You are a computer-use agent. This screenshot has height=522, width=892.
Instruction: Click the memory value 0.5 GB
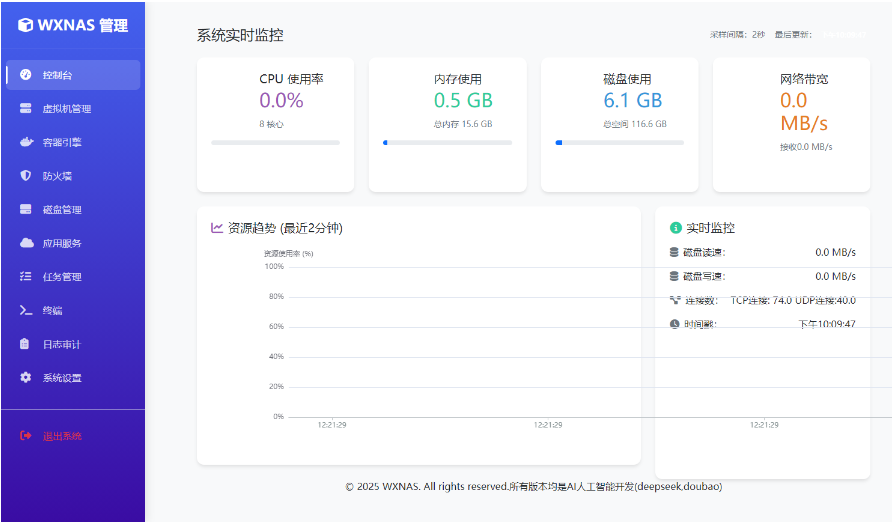[463, 100]
